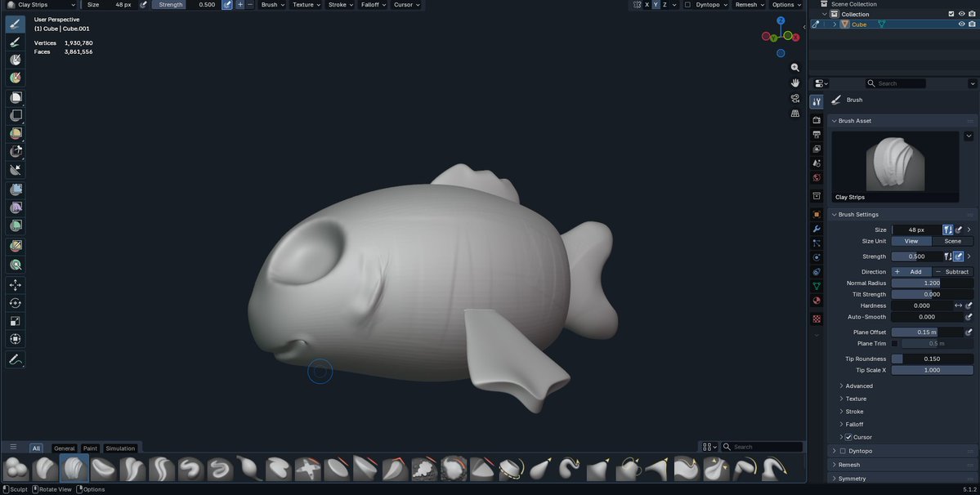Pick the Clay Strips brush in shelf

pos(74,468)
